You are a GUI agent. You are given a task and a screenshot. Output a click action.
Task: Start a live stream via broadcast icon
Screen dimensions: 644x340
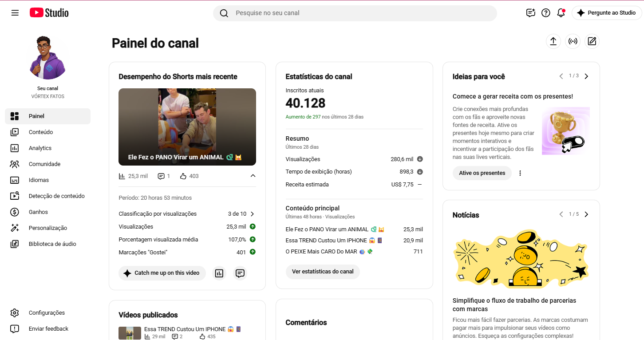coord(573,41)
